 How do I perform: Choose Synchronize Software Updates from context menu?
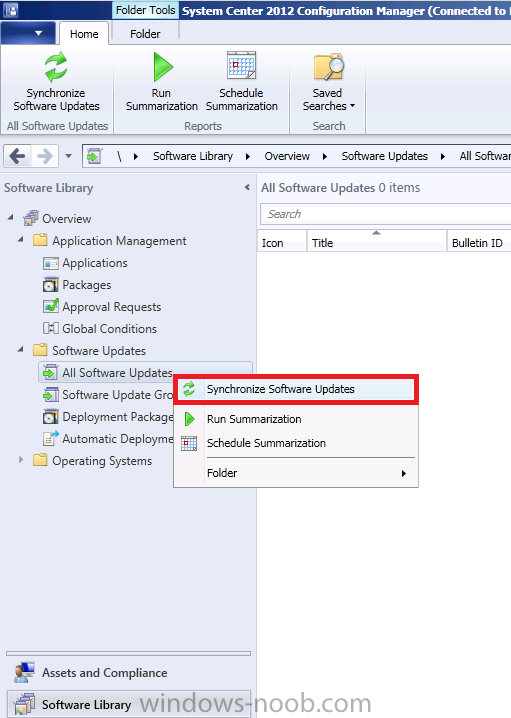tap(296, 389)
